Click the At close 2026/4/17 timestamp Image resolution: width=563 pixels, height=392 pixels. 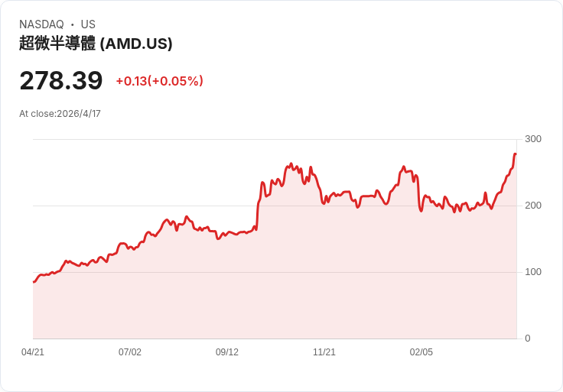[60, 114]
